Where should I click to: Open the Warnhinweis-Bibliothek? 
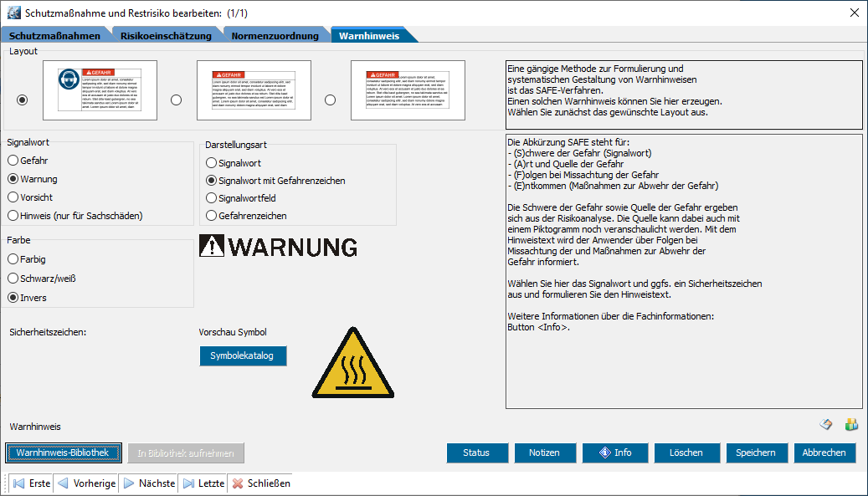(64, 453)
